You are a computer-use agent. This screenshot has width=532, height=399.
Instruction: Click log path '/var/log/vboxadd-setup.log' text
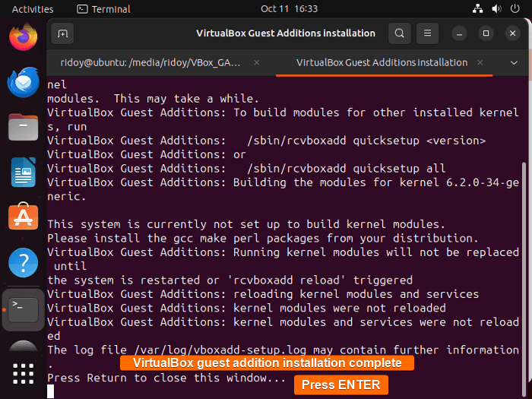(220, 350)
